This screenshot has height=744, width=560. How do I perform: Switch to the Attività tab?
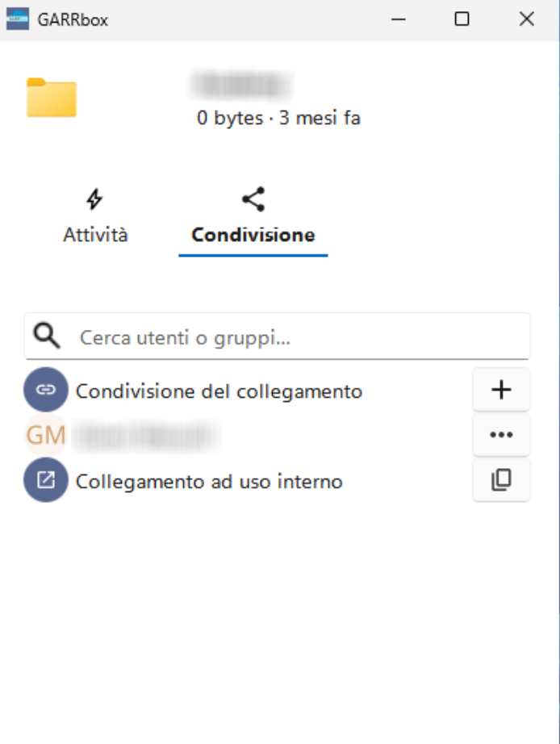click(95, 234)
